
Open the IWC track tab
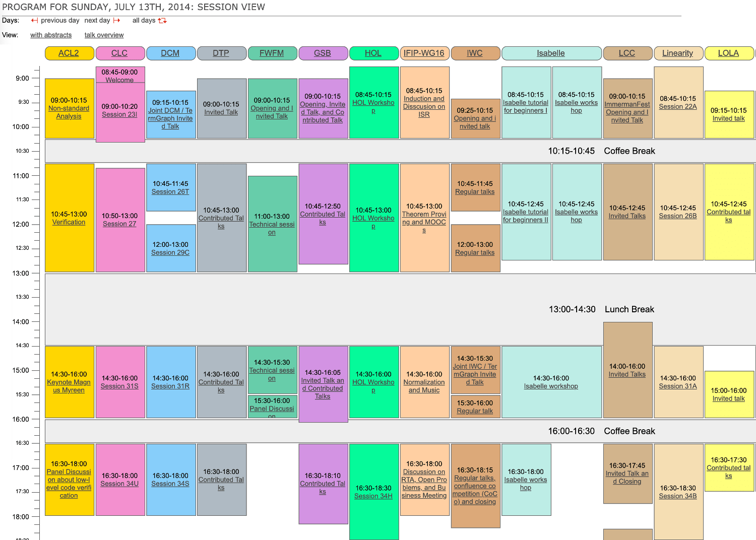pyautogui.click(x=475, y=53)
